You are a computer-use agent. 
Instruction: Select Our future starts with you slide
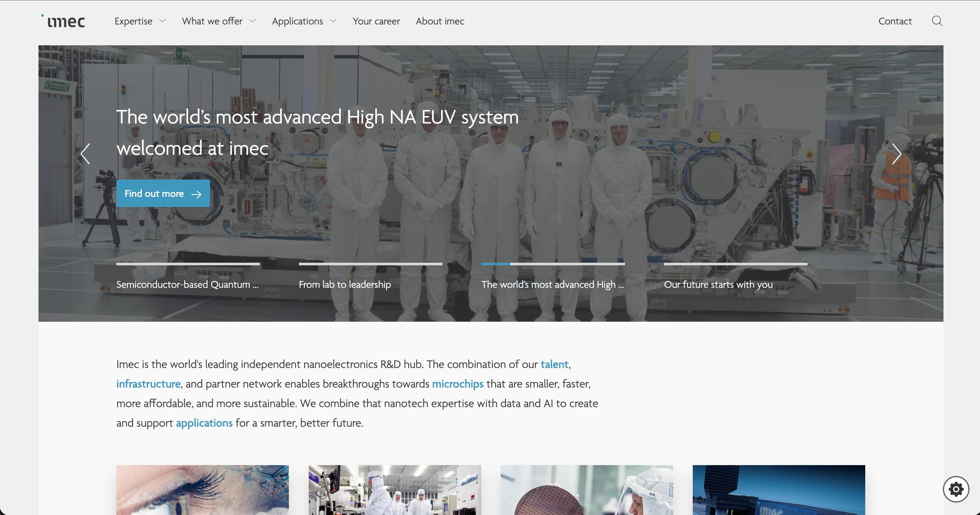[x=718, y=284]
